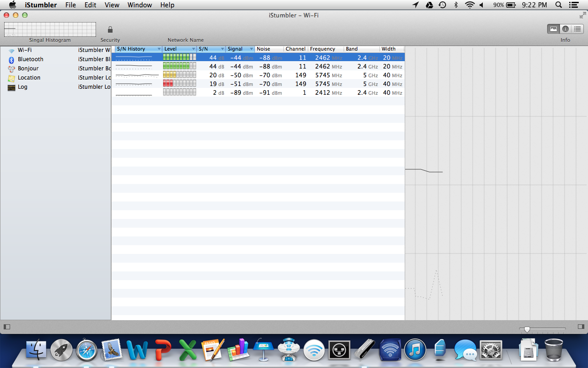This screenshot has width=588, height=368.
Task: Click the iStumbler blue Wi-Fi icon in the Dock
Action: pos(390,350)
